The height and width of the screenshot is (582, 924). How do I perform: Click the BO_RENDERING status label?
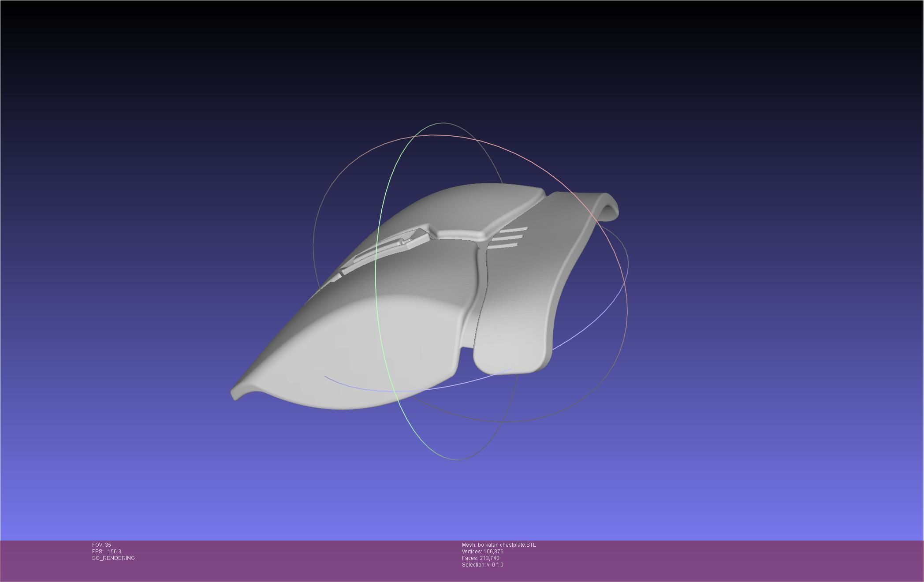coord(113,558)
